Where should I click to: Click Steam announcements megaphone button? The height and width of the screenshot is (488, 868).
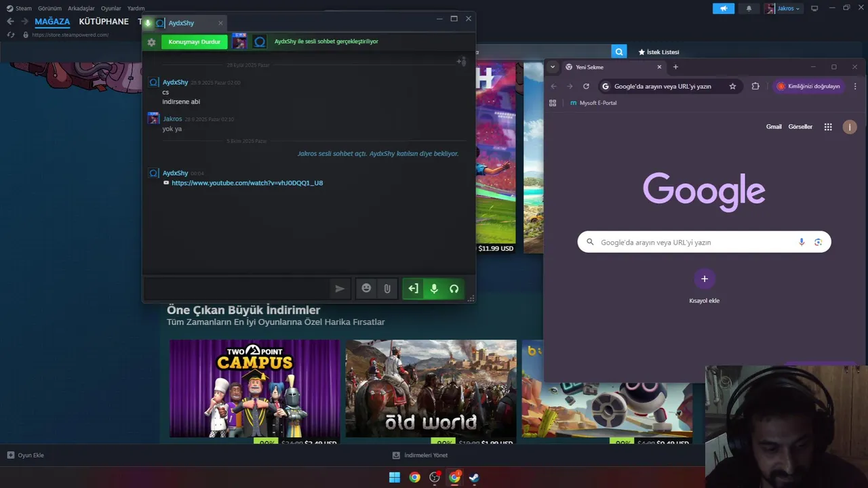pyautogui.click(x=724, y=9)
